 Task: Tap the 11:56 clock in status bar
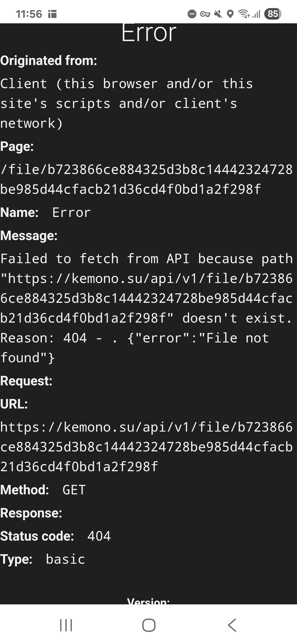click(29, 14)
